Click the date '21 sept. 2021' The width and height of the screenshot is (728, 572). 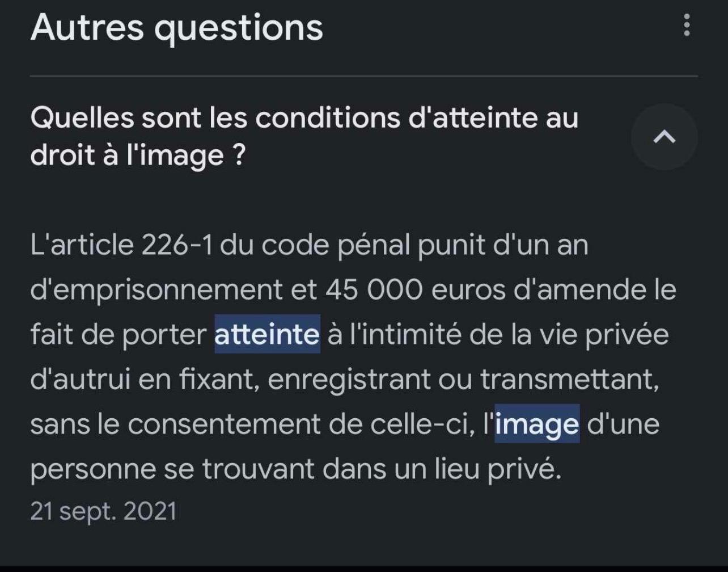(103, 511)
